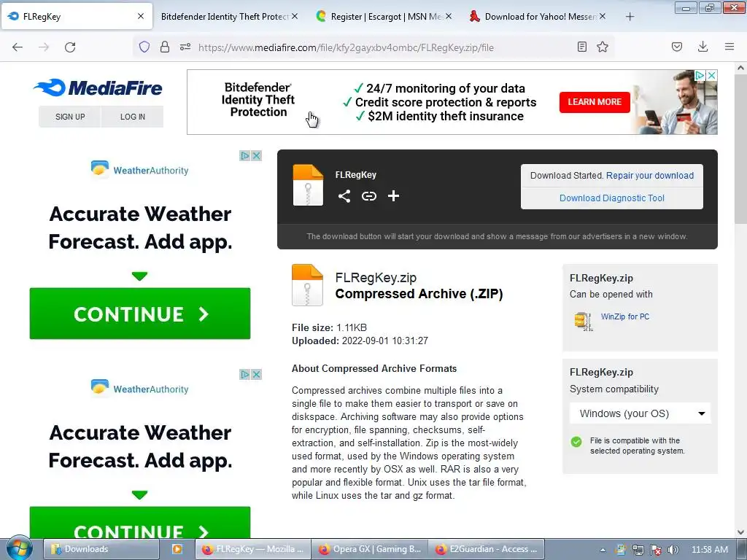The image size is (747, 560).
Task: Open Download Diagnostic Tool link
Action: coord(612,198)
